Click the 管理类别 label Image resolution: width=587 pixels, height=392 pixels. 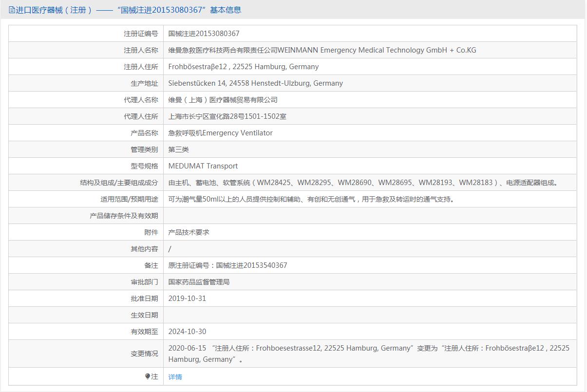[x=144, y=149]
